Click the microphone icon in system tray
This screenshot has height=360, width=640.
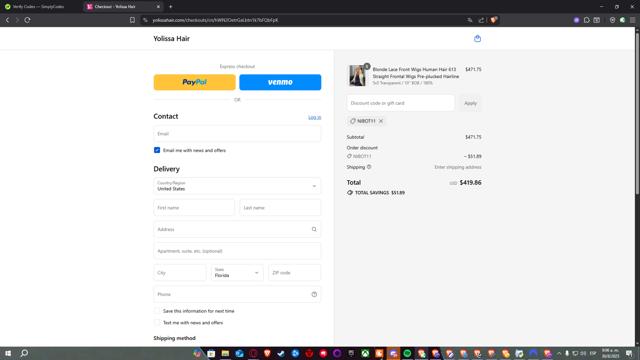[x=567, y=353]
